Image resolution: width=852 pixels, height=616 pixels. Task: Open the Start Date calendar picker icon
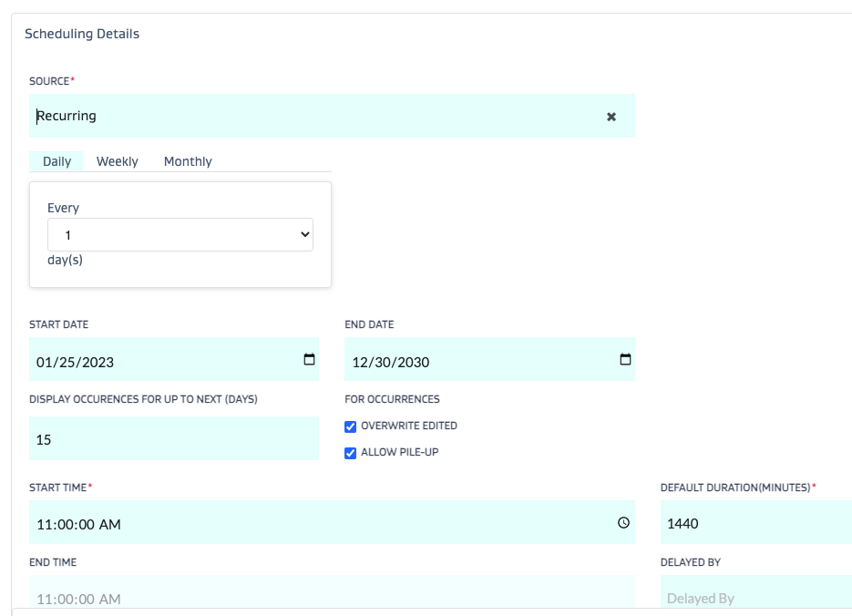[x=309, y=360]
